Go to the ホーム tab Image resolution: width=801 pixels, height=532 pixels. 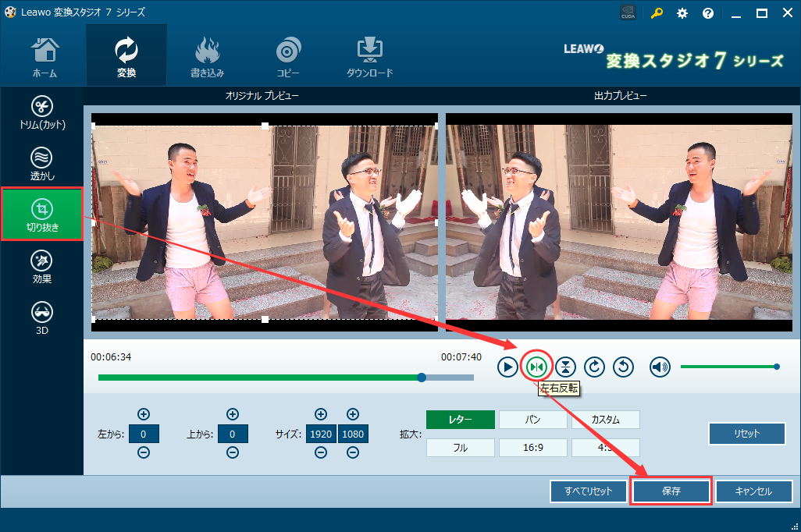click(44, 55)
